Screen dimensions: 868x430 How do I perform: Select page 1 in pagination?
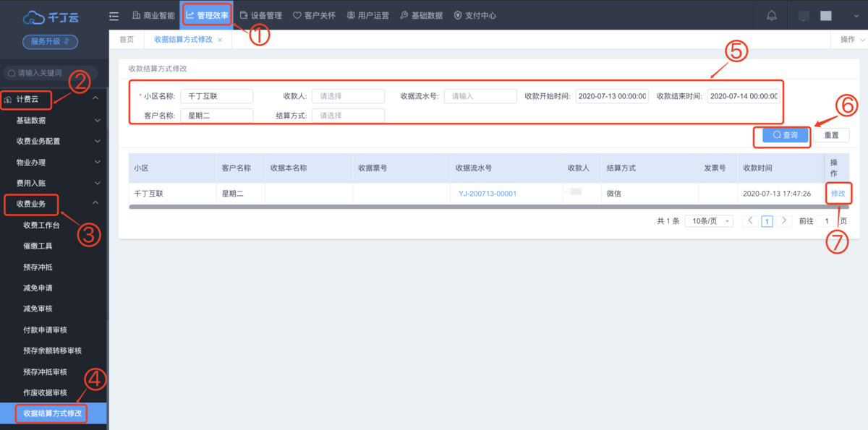tap(767, 221)
